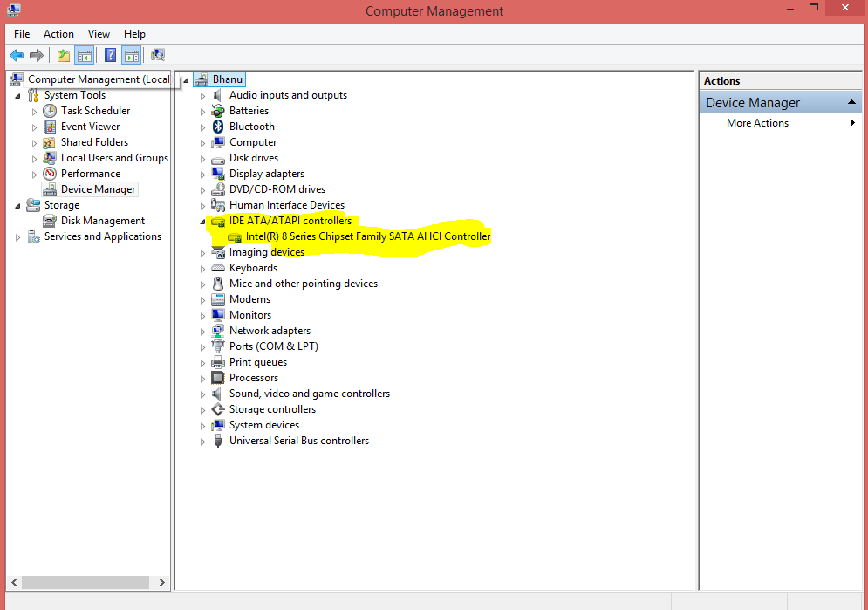
Task: Click the Scan for hardware changes icon
Action: pyautogui.click(x=158, y=55)
